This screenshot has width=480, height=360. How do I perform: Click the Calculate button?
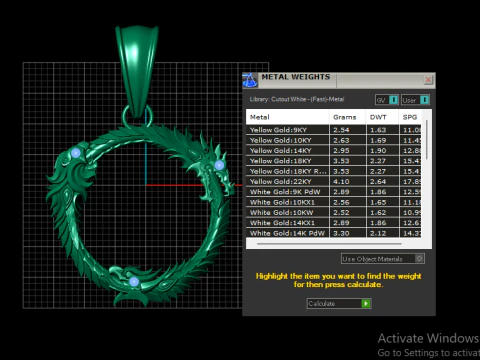pos(339,303)
